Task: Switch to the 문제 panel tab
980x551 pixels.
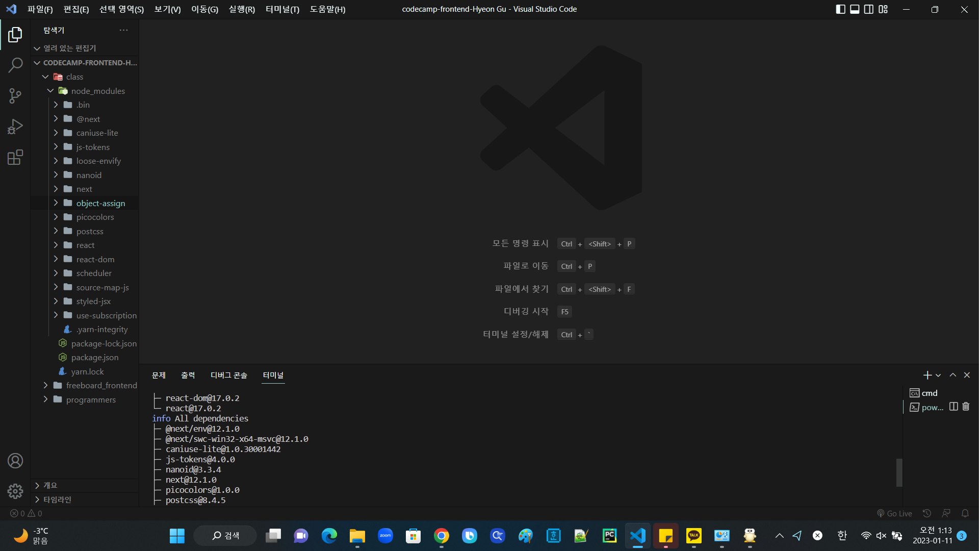Action: click(159, 375)
